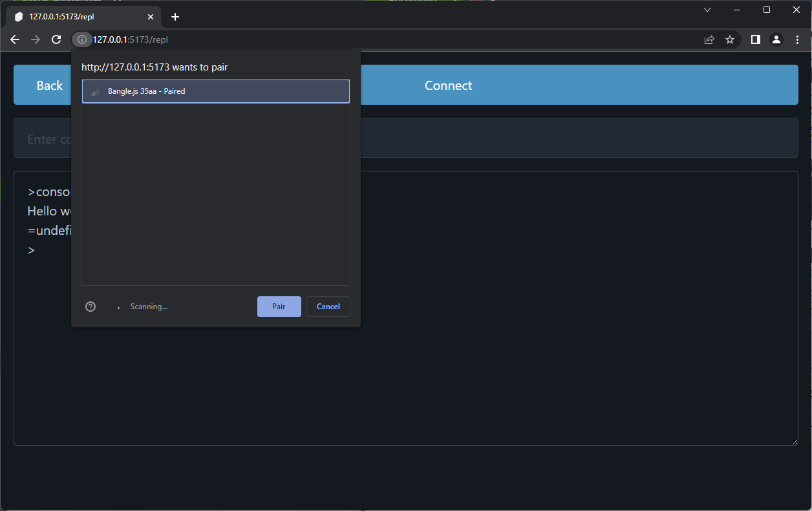Close the 127.0.0.1:5173/repl tab
Image resolution: width=812 pixels, height=511 pixels.
click(x=151, y=17)
